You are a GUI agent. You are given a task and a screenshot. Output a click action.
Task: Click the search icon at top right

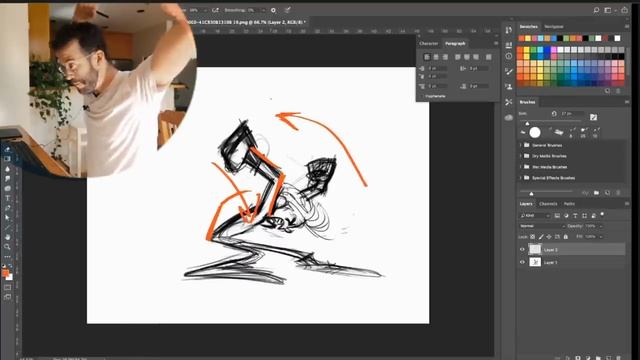(x=596, y=10)
